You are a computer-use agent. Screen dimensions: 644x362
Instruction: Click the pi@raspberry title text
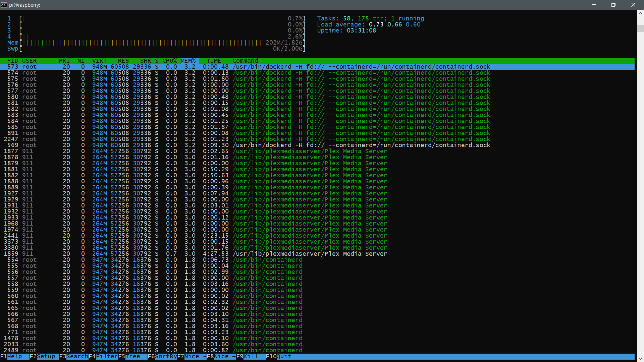point(27,5)
